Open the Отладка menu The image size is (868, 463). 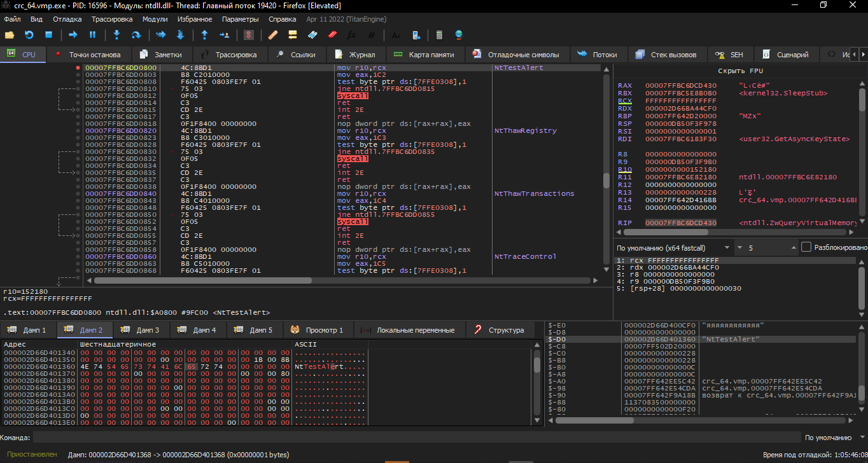click(x=67, y=19)
